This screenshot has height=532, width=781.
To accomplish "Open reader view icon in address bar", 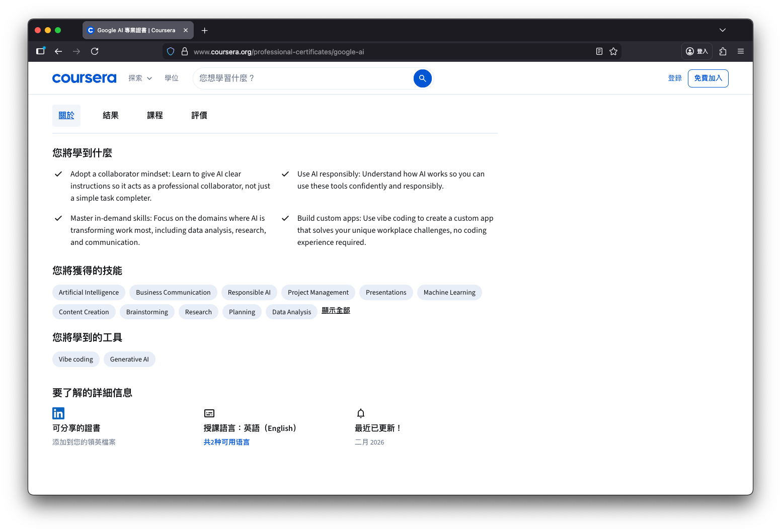I will 599,51.
